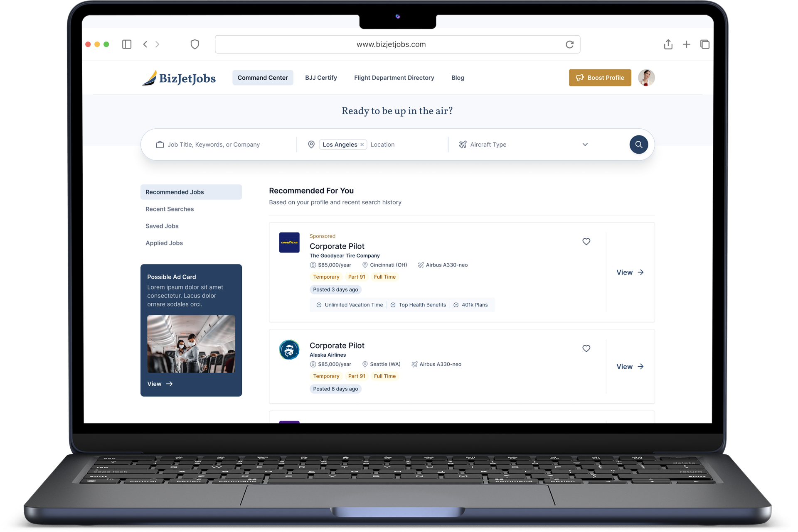The width and height of the screenshot is (798, 532).
Task: Click the Alaska Airlines company name
Action: [328, 355]
